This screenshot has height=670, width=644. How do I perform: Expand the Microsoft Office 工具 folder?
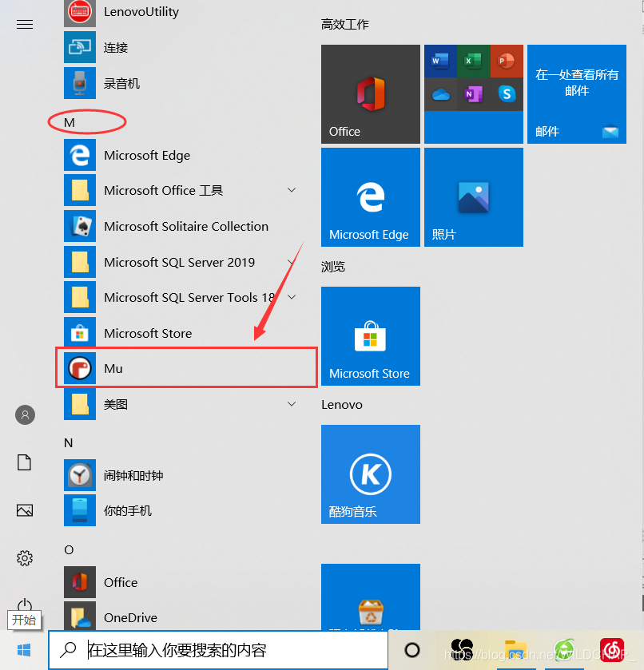point(292,190)
